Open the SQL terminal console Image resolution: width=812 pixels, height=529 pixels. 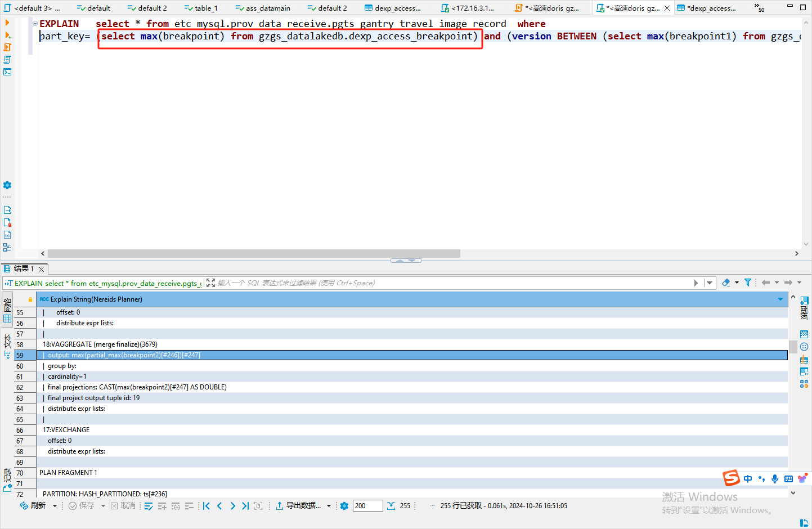[x=7, y=72]
